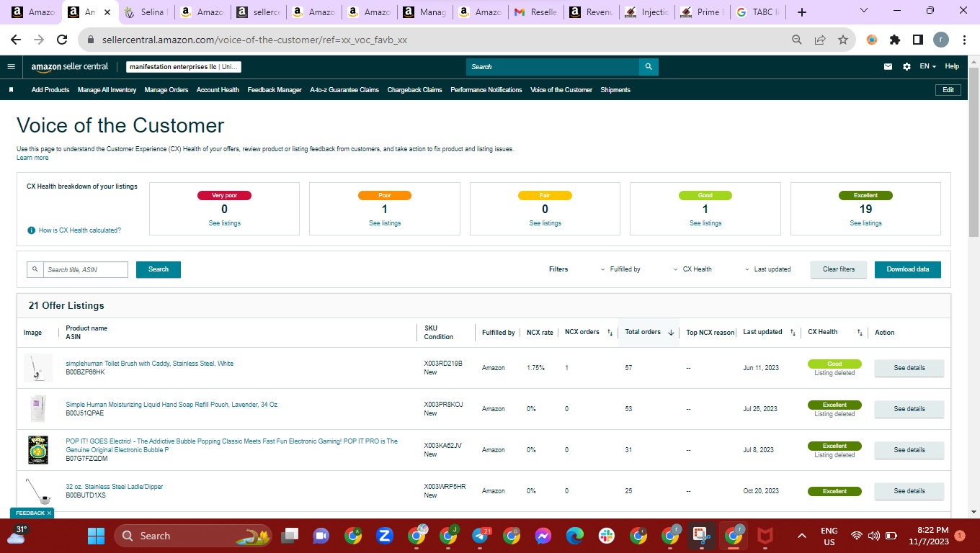The height and width of the screenshot is (553, 980).
Task: Open the Chrome profile avatar
Action: tap(941, 40)
